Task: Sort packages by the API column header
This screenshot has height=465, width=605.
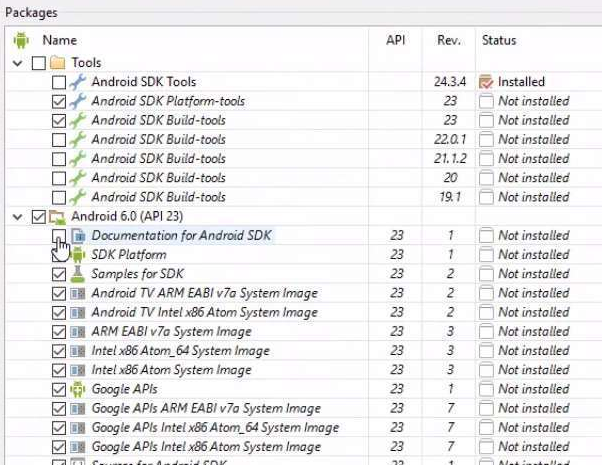Action: (x=395, y=41)
